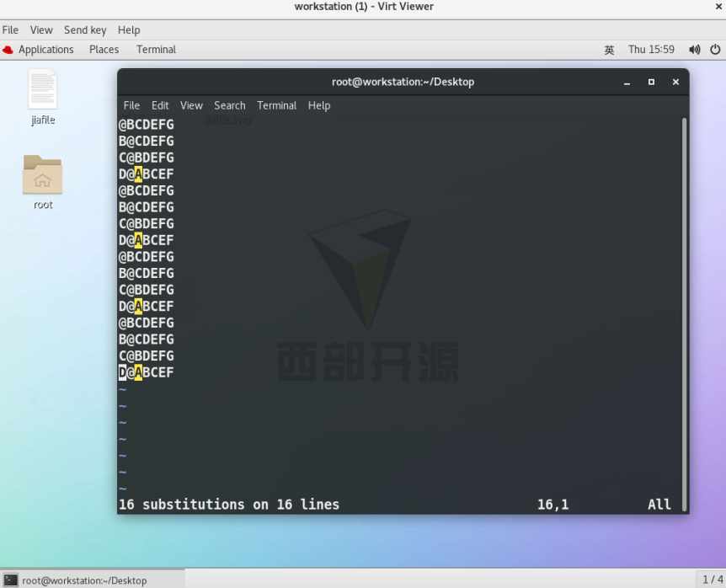
Task: Click the input method indicator 英
Action: (609, 50)
